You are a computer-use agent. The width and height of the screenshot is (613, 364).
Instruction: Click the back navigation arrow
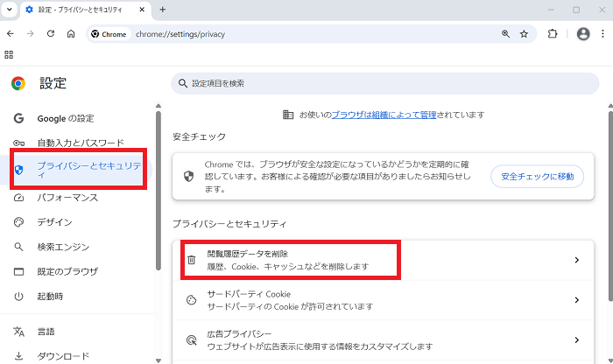11,34
